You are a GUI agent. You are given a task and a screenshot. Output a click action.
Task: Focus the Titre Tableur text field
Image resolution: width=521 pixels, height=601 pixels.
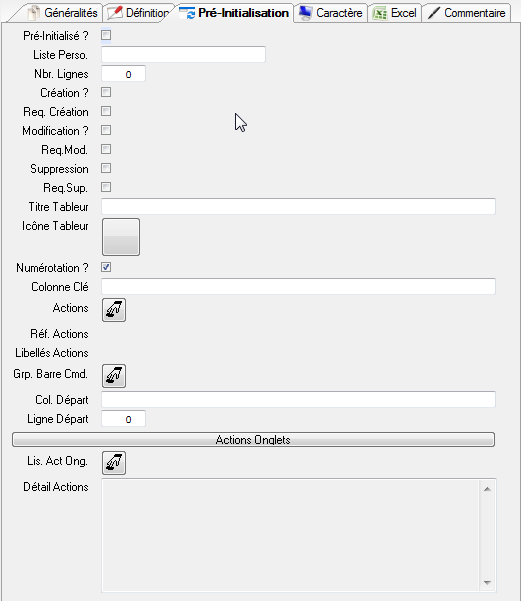pos(298,207)
